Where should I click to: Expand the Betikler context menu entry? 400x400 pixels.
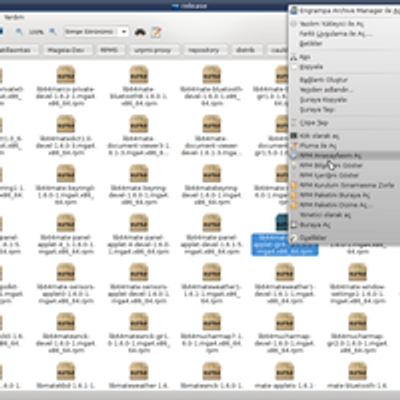[x=345, y=43]
